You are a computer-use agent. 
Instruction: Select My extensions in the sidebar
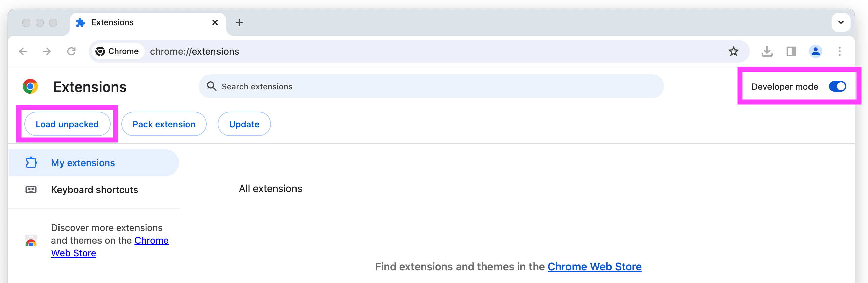tap(83, 163)
